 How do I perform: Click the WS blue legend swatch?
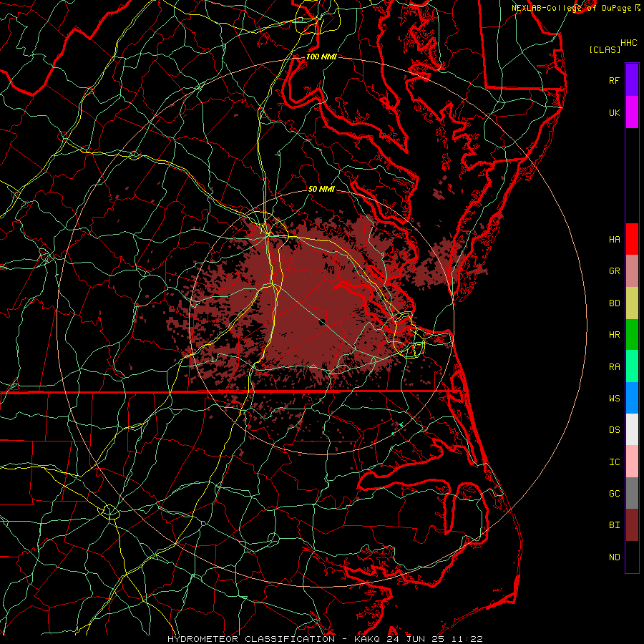tap(632, 398)
